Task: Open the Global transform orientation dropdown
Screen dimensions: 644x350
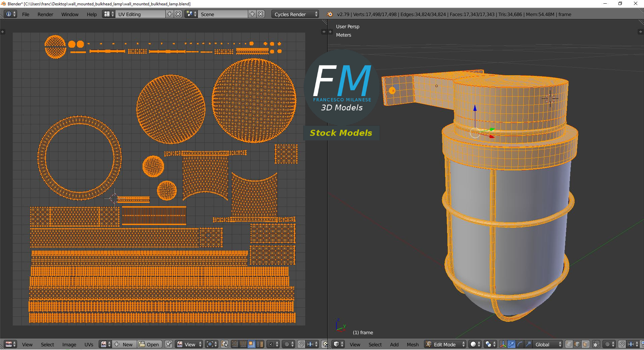Action: 547,344
